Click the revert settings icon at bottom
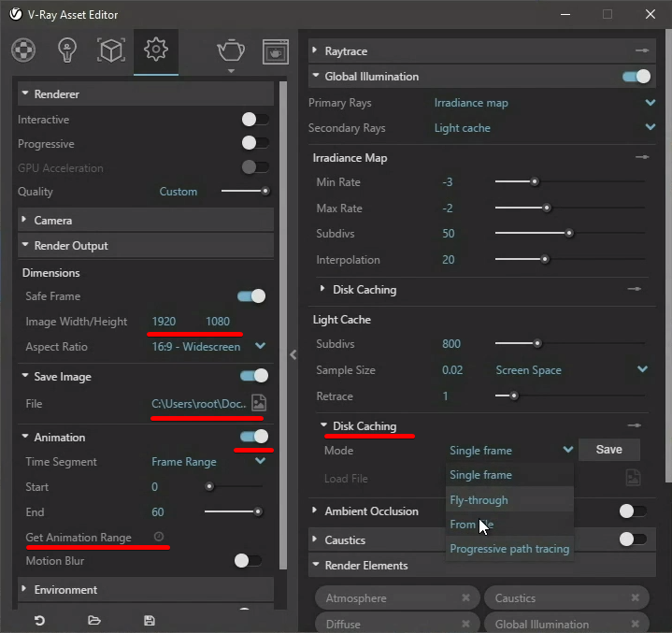Screen dimensions: 672x633 [39, 620]
